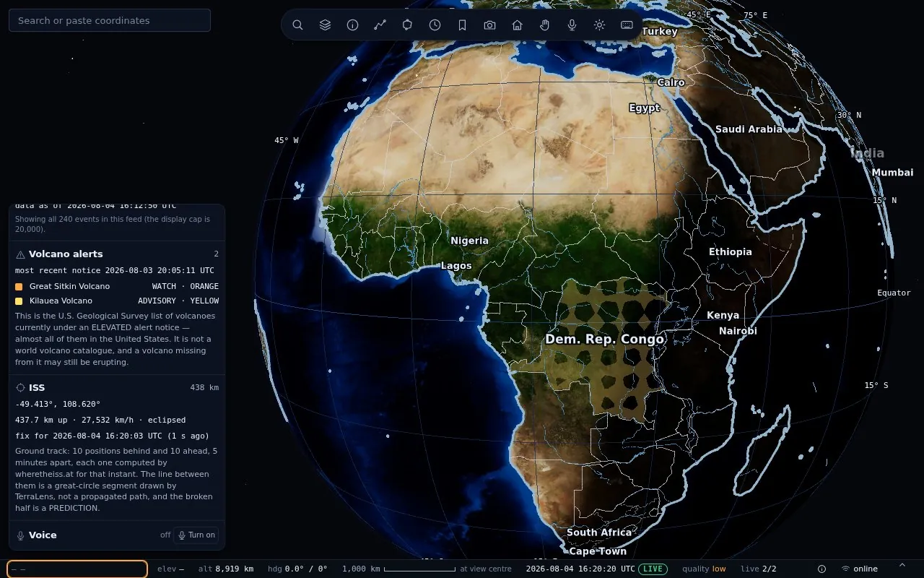Click the Equator gridline label
924x578 pixels.
tap(894, 293)
